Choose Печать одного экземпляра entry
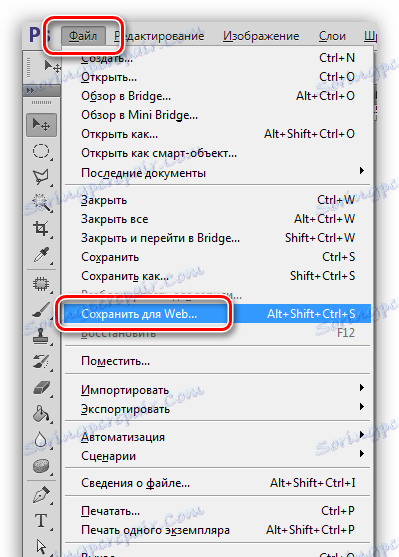This screenshot has height=557, width=399. pos(217,530)
